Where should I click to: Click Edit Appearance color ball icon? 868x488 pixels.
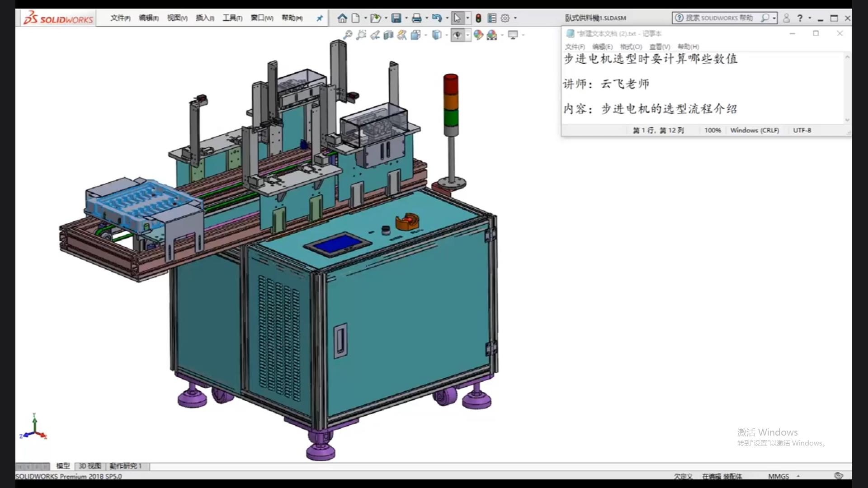(478, 35)
